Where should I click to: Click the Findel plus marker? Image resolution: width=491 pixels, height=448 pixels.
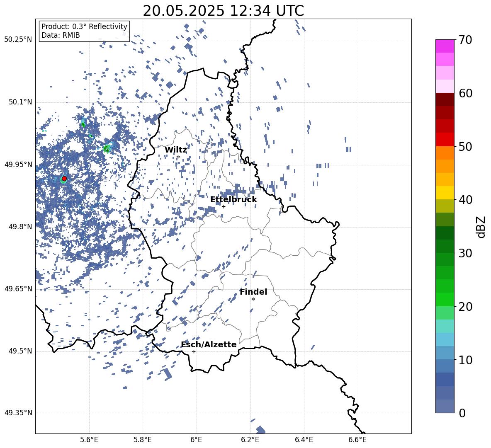click(x=253, y=299)
